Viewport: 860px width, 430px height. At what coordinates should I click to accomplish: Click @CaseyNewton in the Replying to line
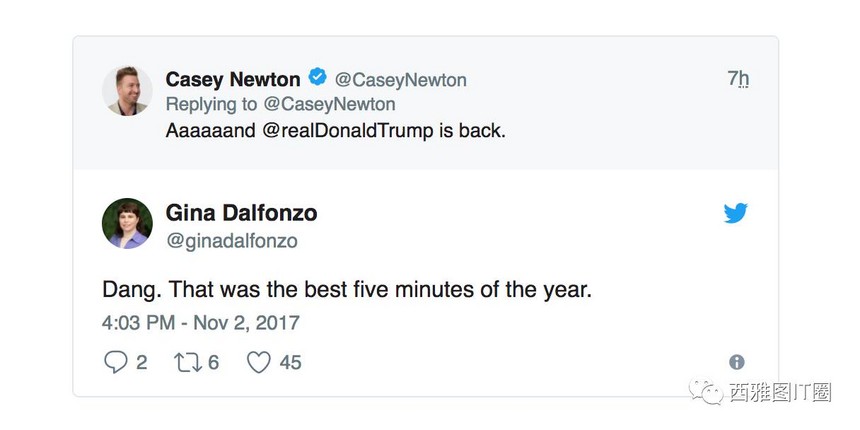point(329,104)
